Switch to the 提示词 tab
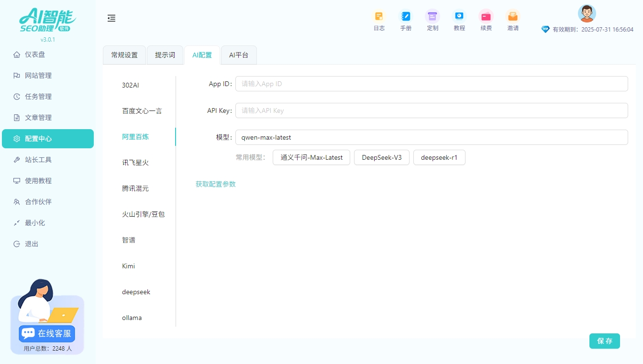This screenshot has height=364, width=643. tap(165, 55)
